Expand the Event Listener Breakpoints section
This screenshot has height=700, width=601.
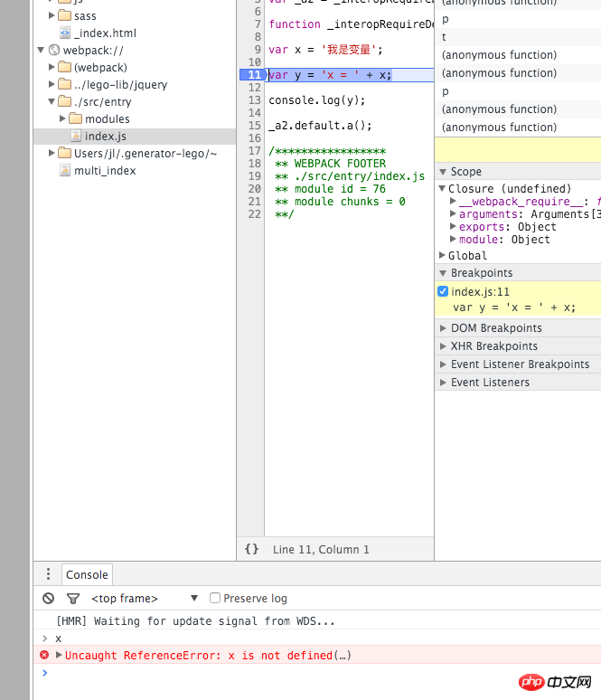443,364
